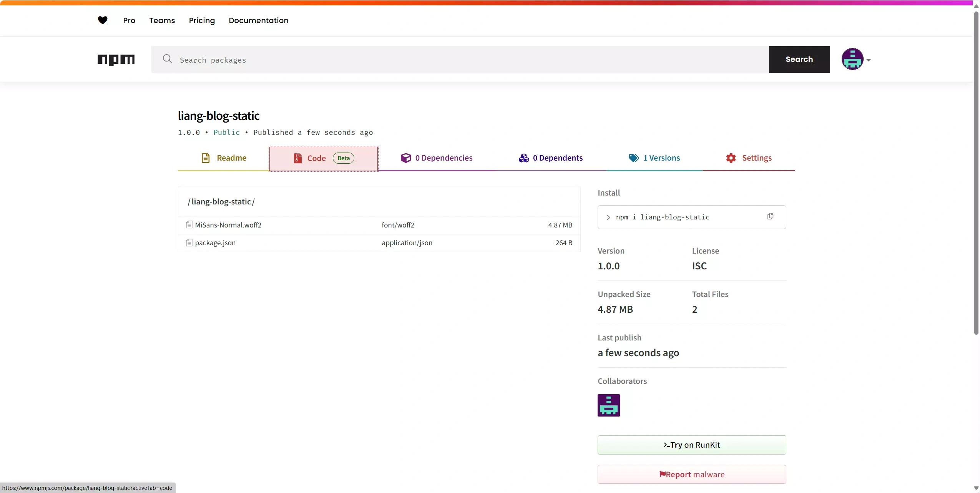View the 1 Versions tab
Screen dimensions: 980x493
[x=654, y=158]
